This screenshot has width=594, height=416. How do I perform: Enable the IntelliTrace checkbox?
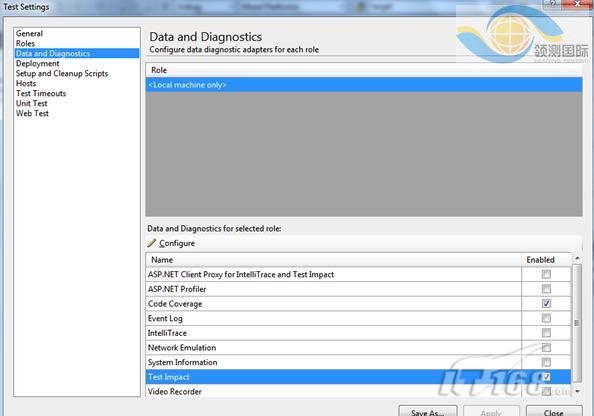(x=546, y=333)
